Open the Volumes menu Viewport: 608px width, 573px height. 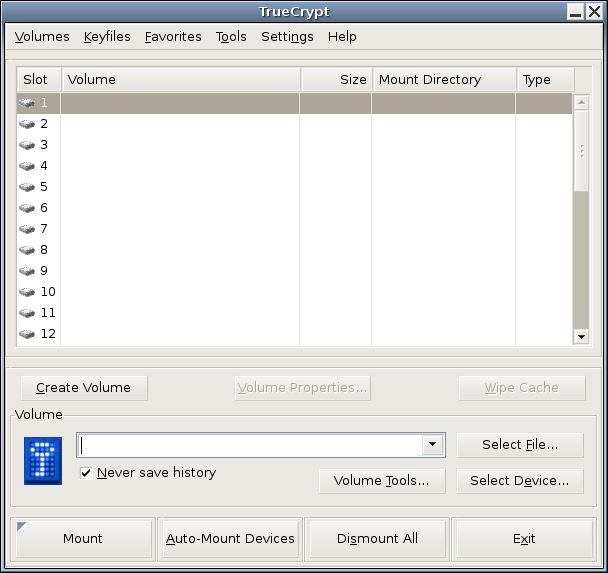pyautogui.click(x=42, y=37)
